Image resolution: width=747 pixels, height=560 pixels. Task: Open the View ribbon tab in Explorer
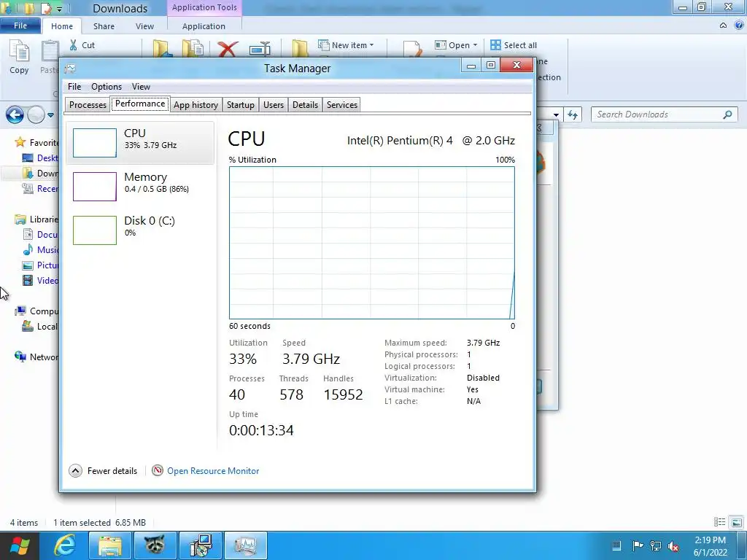[x=144, y=26]
